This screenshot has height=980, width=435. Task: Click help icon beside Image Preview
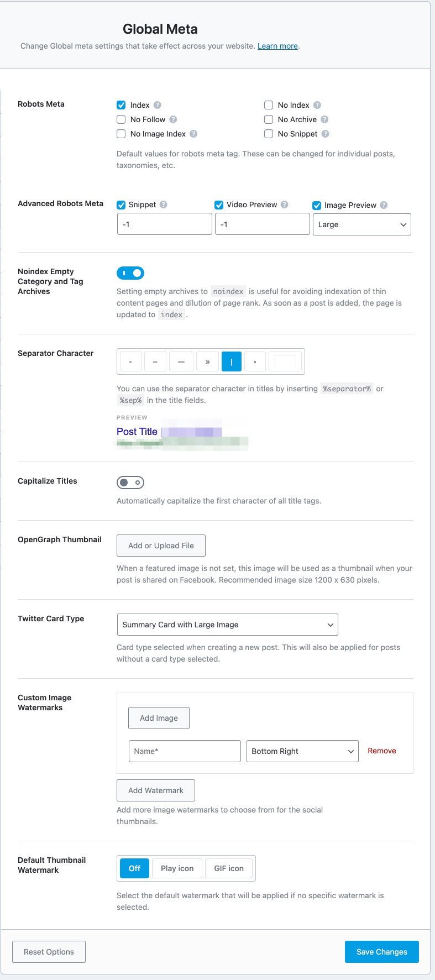tap(384, 205)
